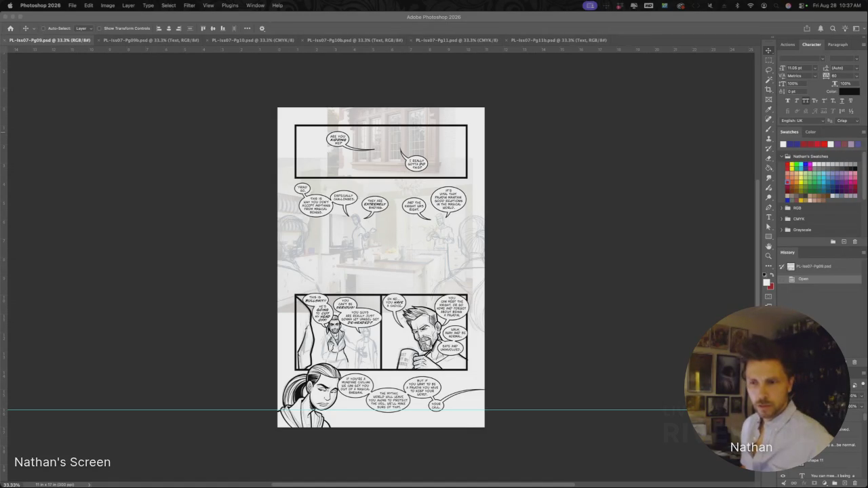Switch to the Paragraph panel tab
Viewport: 868px width, 488px height.
[837, 45]
